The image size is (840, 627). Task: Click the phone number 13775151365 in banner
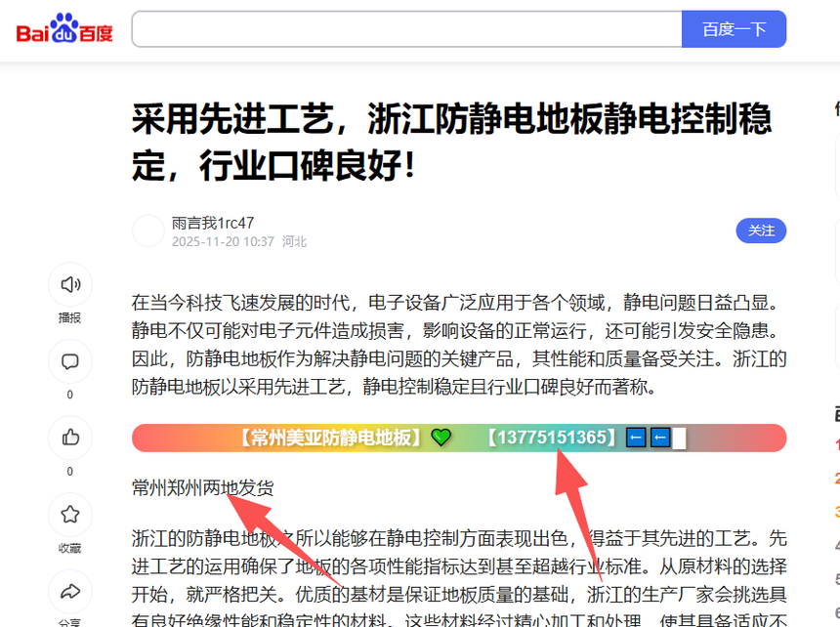(552, 438)
